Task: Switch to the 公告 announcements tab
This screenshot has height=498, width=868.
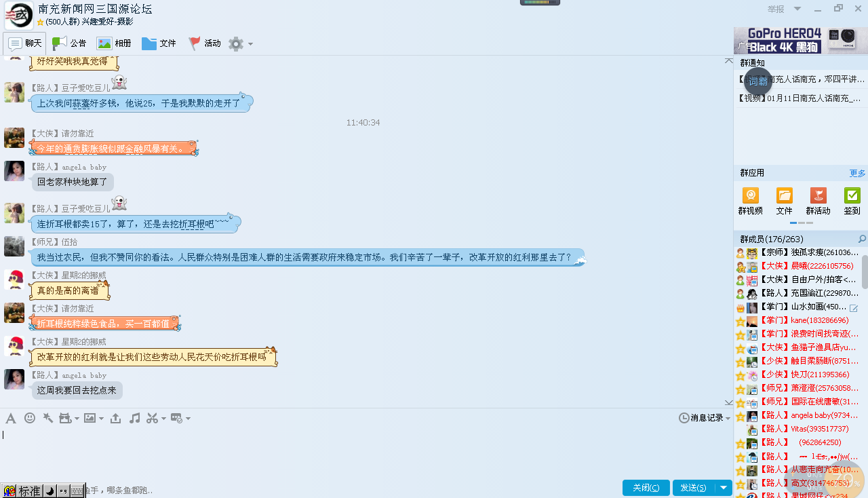Action: (x=70, y=43)
